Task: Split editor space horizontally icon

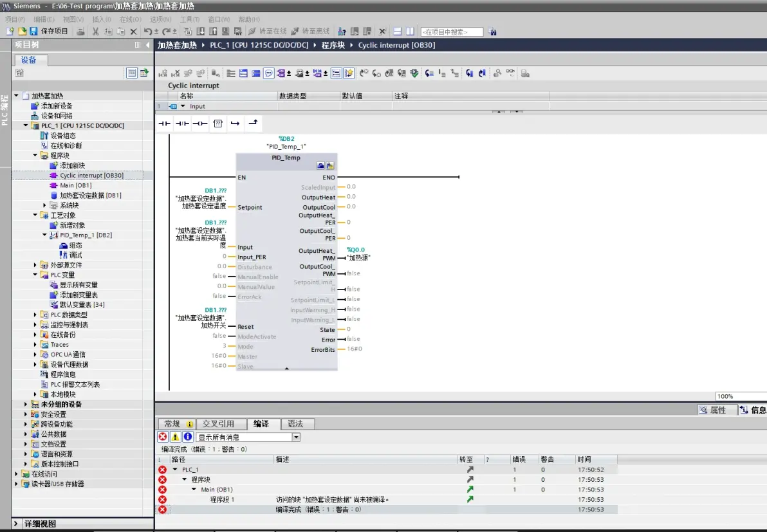Action: [x=397, y=32]
